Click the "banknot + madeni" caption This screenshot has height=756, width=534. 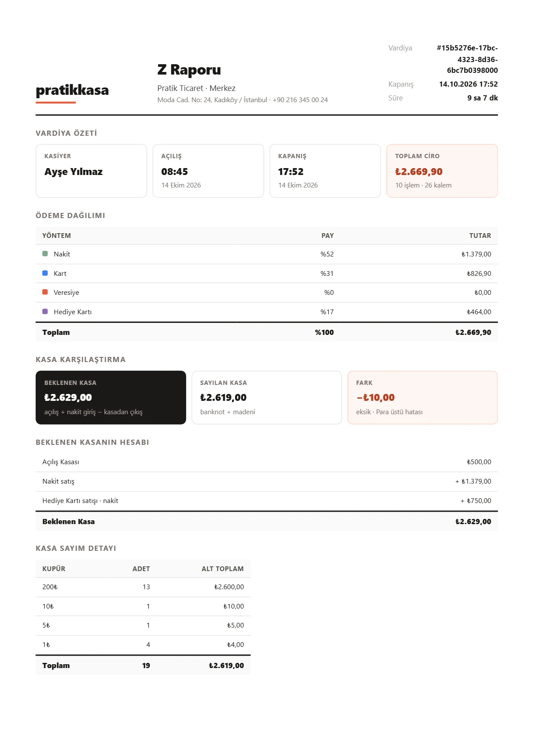click(x=227, y=412)
